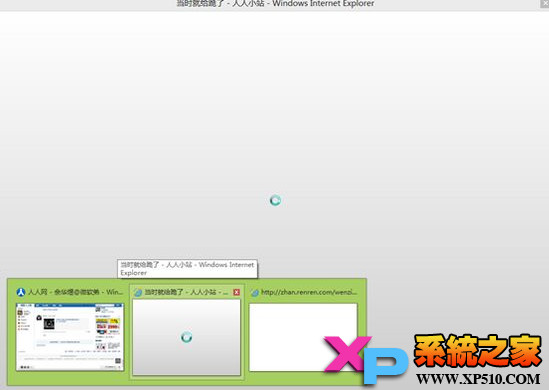Click the middle preview title text
The image size is (549, 390).
click(x=186, y=292)
